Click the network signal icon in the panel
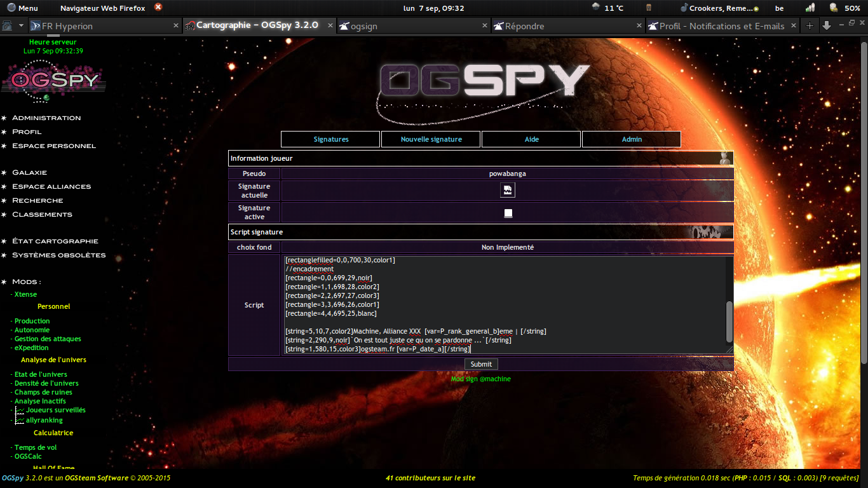The height and width of the screenshot is (488, 868). [810, 8]
